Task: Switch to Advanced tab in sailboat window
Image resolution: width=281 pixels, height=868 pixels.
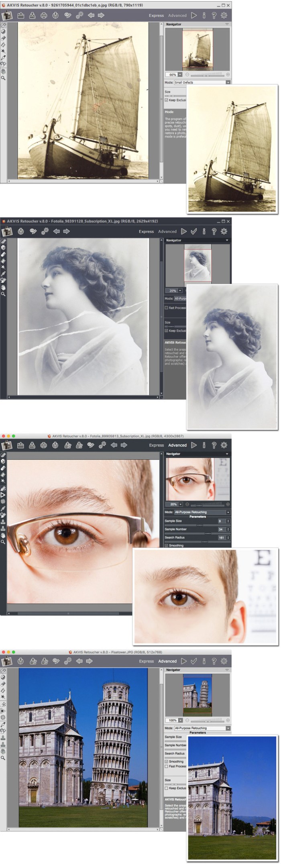Action: pyautogui.click(x=177, y=15)
